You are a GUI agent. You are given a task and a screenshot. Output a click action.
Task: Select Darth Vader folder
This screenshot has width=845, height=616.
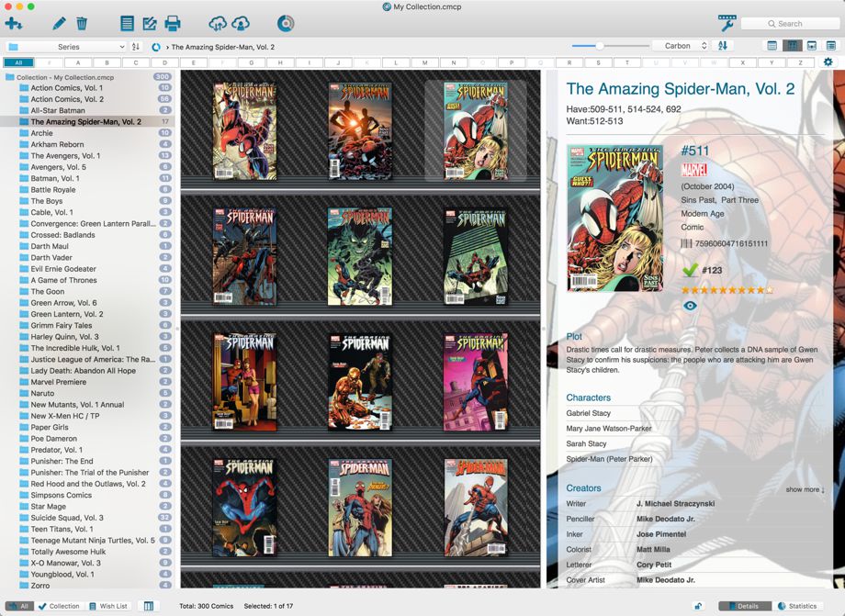pyautogui.click(x=51, y=257)
